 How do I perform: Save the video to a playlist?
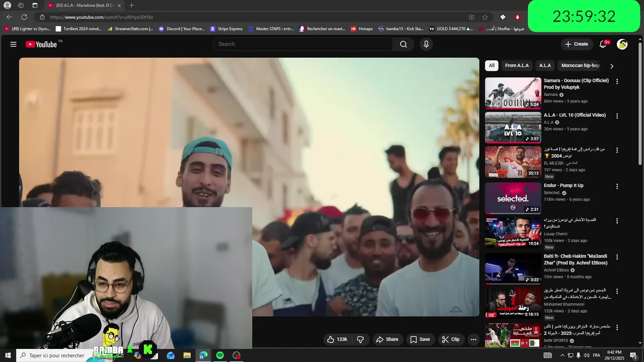[x=420, y=339]
